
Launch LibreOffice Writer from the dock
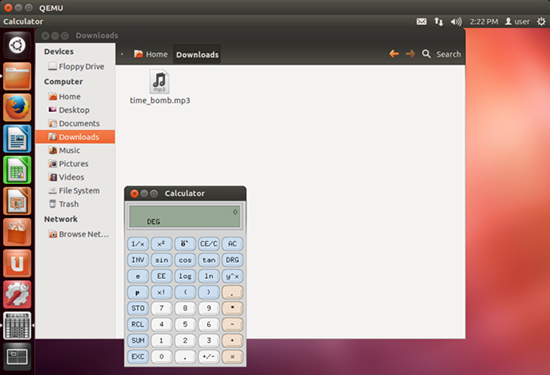point(17,139)
